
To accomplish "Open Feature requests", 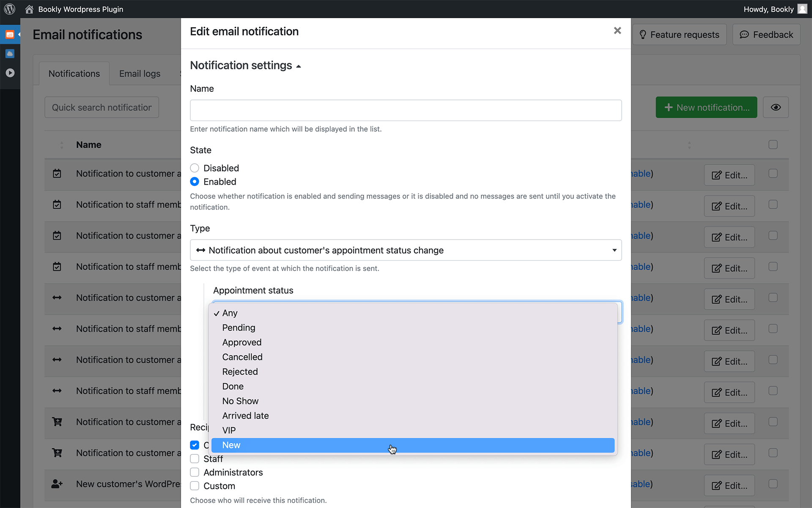I will pyautogui.click(x=679, y=35).
